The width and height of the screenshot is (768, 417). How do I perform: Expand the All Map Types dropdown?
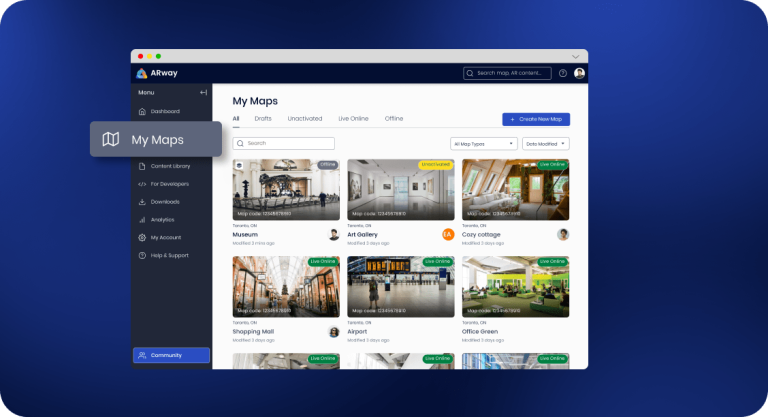[x=484, y=144]
